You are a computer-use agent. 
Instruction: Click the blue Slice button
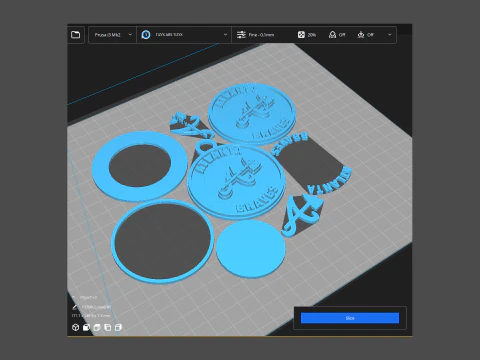point(350,318)
